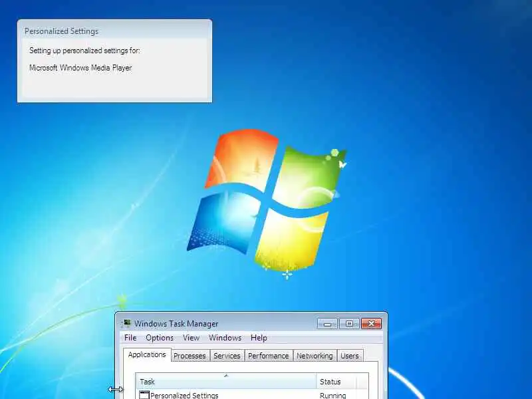Click the Microsoft Windows Media Player text
532x399 pixels.
pos(80,68)
